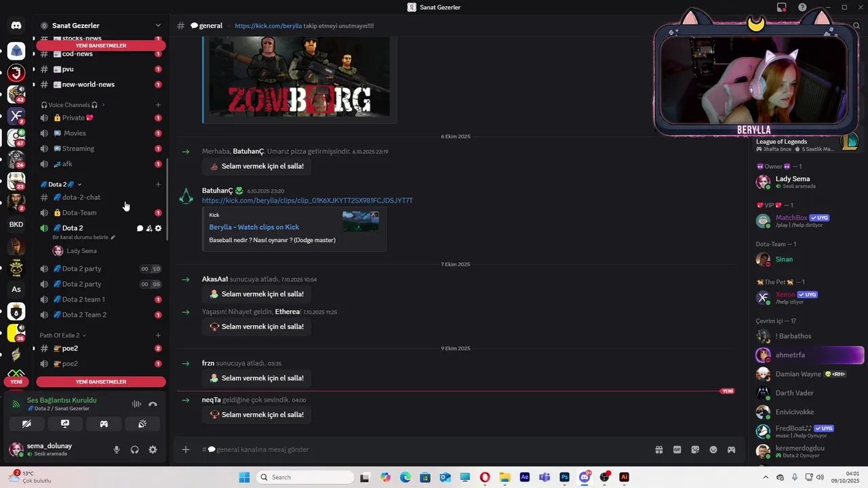Open the As server icon
This screenshot has height=488, width=868.
tap(16, 289)
